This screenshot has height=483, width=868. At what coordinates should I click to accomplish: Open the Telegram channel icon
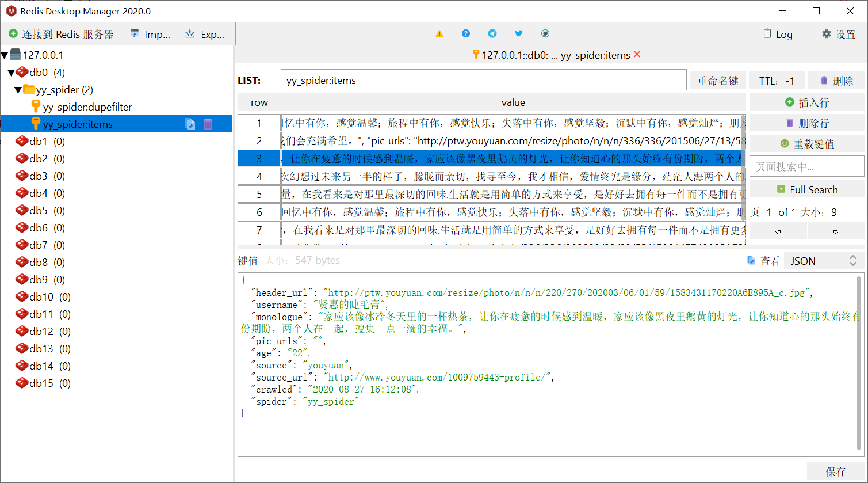point(492,33)
